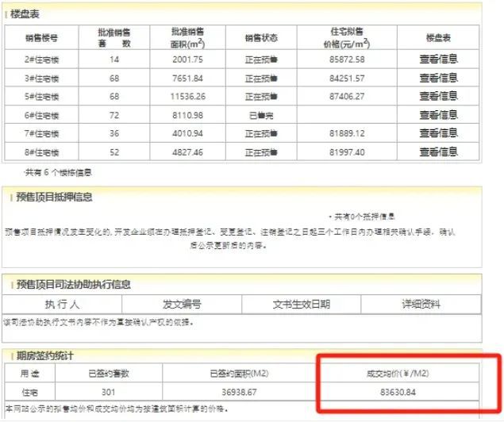Select price value 81889.12
This screenshot has width=504, height=422.
347,133
